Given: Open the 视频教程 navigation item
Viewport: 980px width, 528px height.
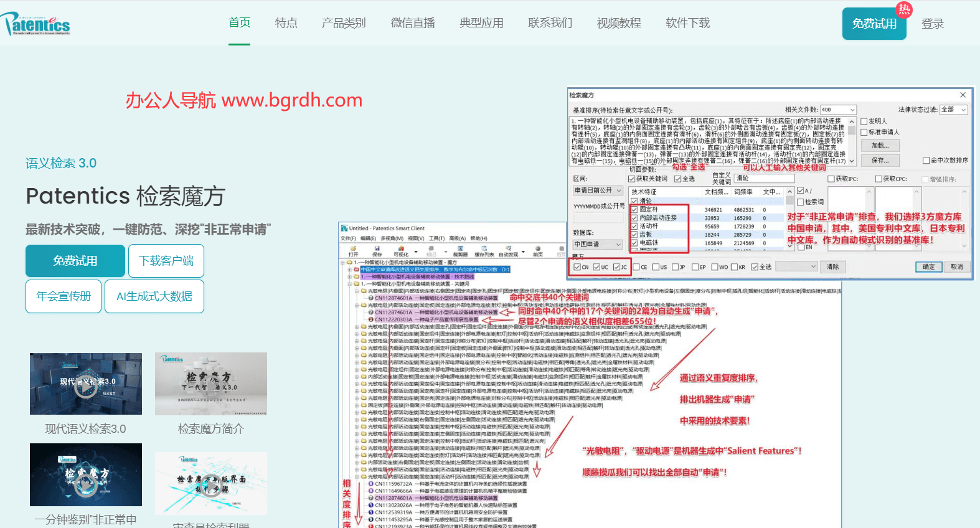Looking at the screenshot, I should coord(619,23).
